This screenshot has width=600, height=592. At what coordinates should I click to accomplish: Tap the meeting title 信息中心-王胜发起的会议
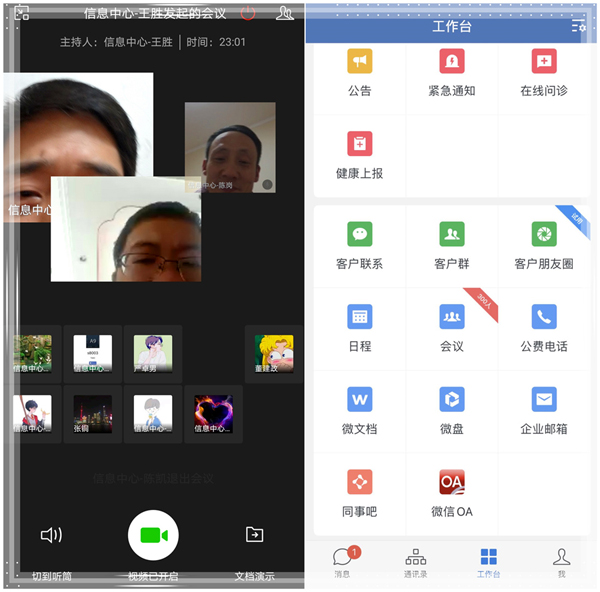click(155, 13)
